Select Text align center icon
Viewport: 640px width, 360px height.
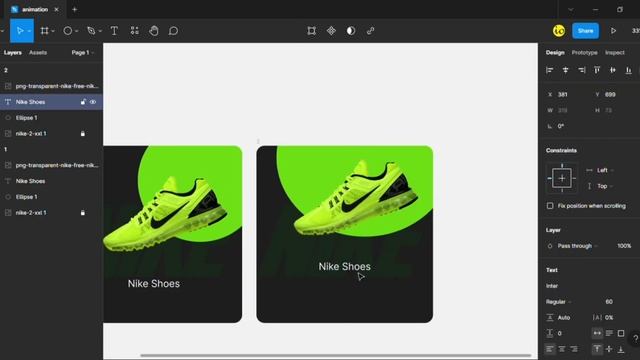(x=562, y=349)
